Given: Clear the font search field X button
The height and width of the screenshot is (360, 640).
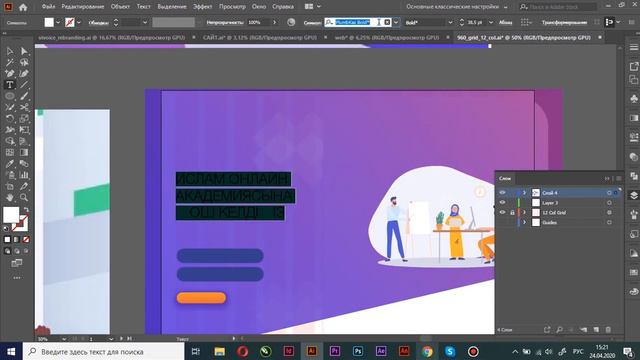Looking at the screenshot, I should [x=387, y=22].
